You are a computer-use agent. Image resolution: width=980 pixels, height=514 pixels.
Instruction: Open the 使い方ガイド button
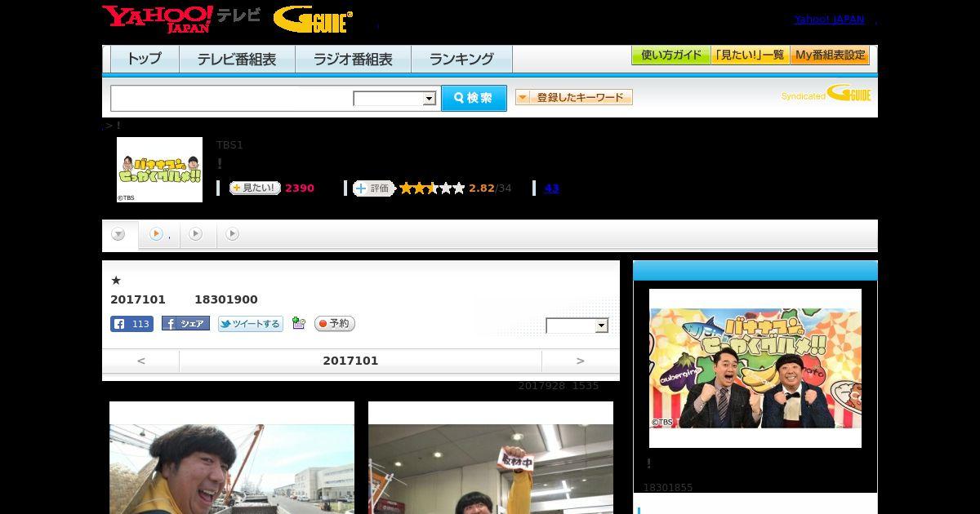671,55
